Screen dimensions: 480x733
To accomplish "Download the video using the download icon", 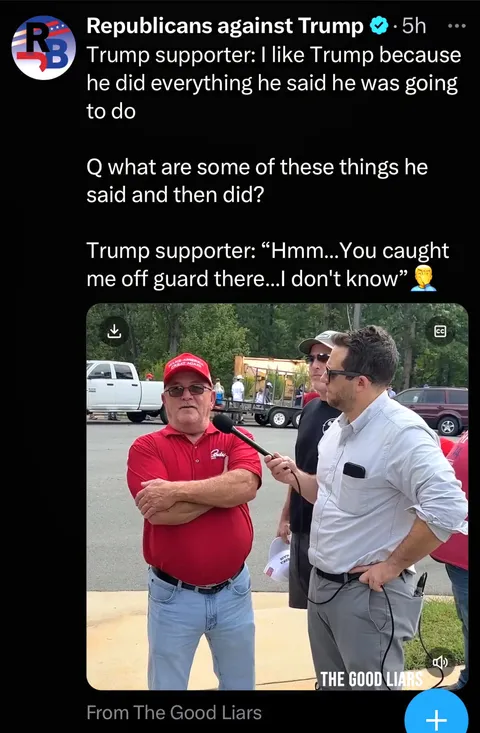I will (x=115, y=331).
